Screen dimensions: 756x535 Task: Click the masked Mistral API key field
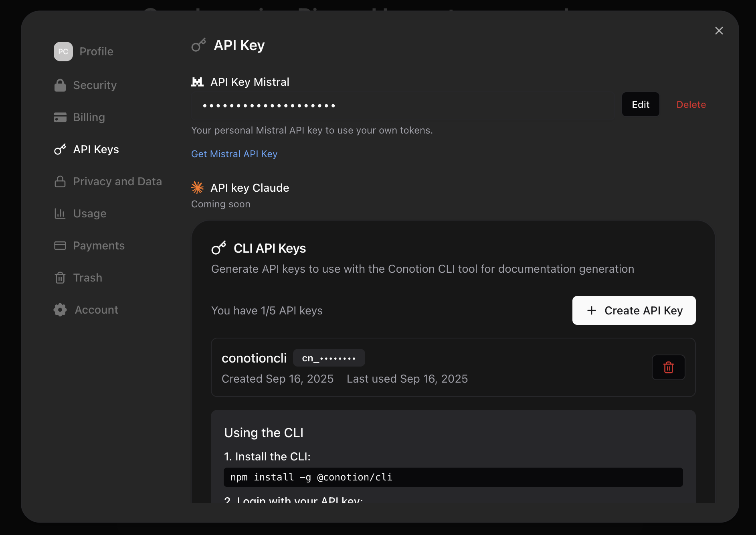point(401,106)
